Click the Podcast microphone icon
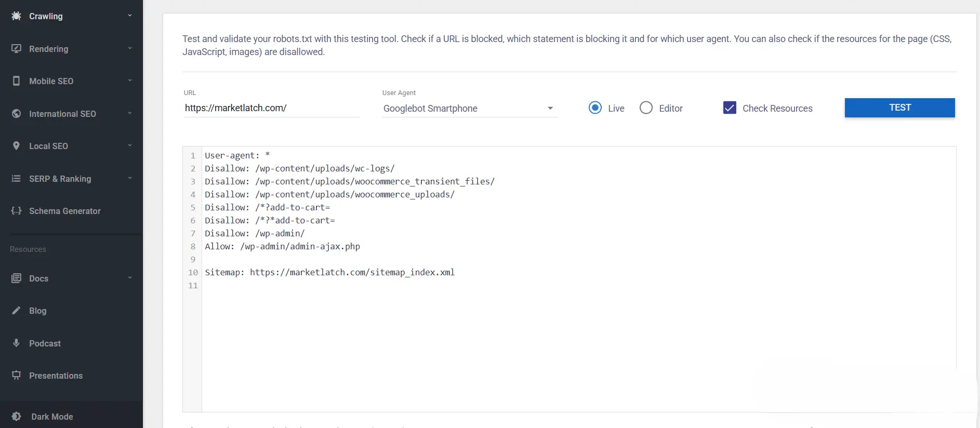 16,343
